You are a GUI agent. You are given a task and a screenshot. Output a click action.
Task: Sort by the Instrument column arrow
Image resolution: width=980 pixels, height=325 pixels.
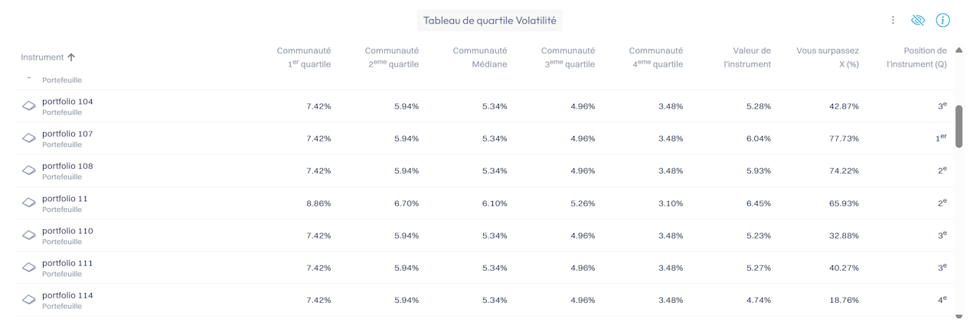pyautogui.click(x=71, y=57)
